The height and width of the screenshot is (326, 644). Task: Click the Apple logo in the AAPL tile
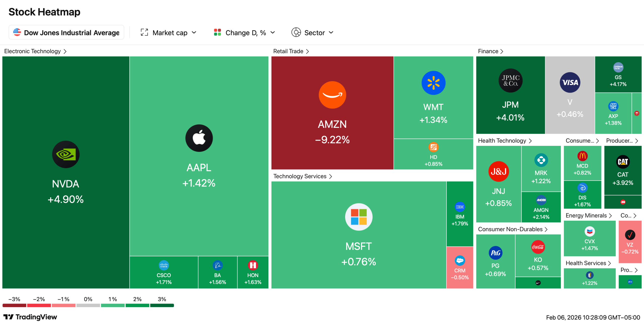tap(199, 138)
